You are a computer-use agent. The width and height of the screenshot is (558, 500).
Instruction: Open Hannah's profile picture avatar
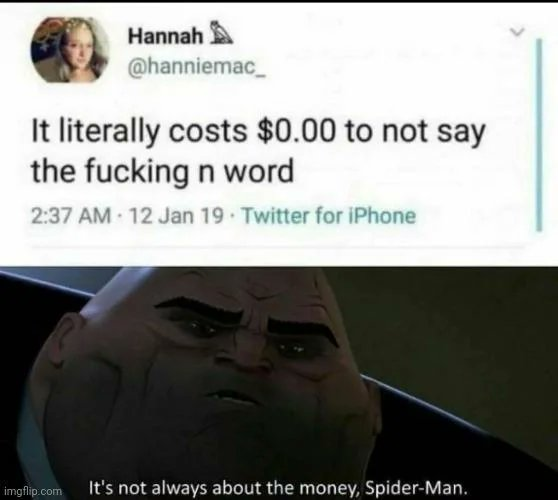point(70,49)
